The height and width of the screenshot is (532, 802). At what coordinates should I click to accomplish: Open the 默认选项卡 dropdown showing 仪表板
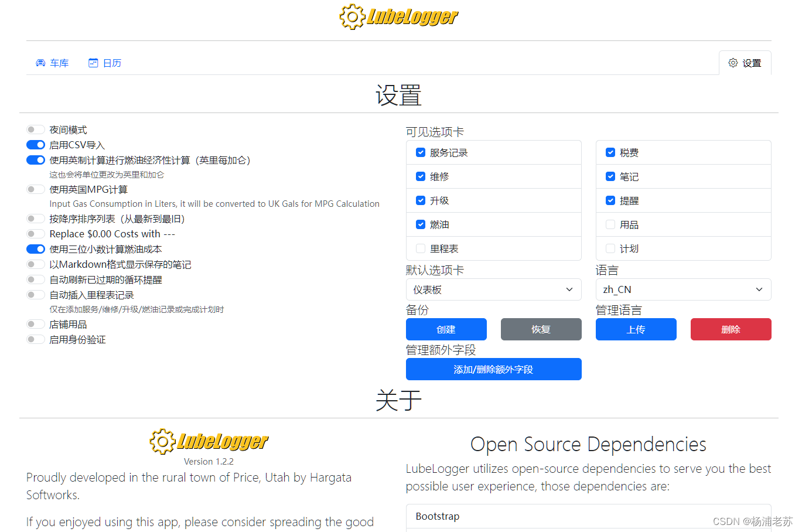(494, 289)
